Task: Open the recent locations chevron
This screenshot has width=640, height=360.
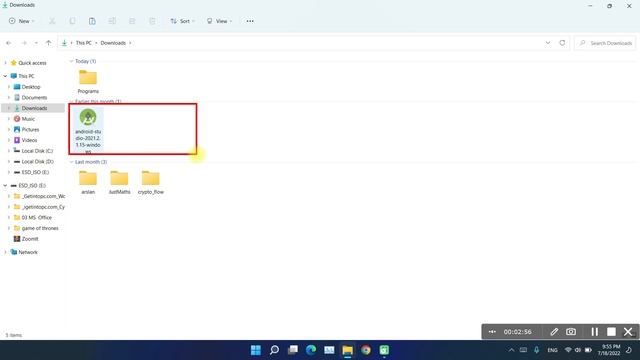Action: [x=36, y=43]
